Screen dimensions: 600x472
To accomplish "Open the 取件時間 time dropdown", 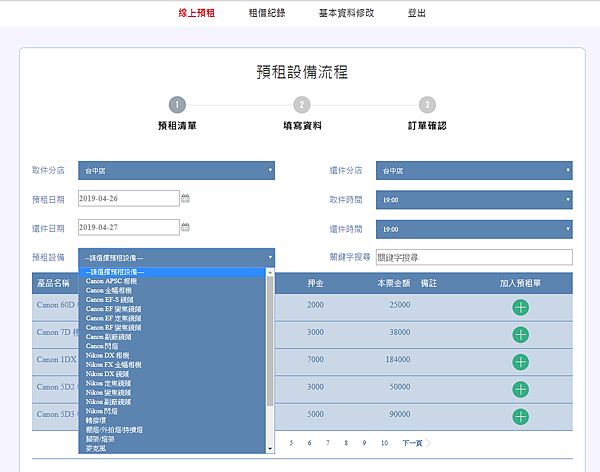I will 474,199.
